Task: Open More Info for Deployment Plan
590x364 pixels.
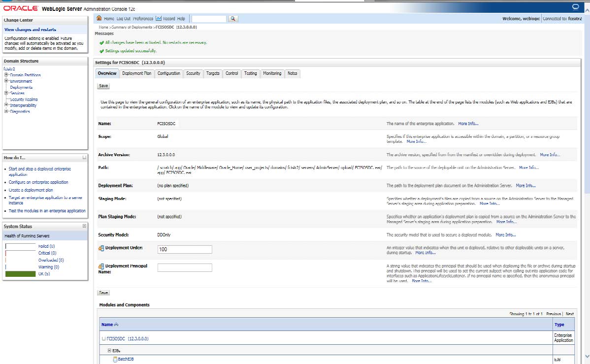Action: [x=525, y=186]
